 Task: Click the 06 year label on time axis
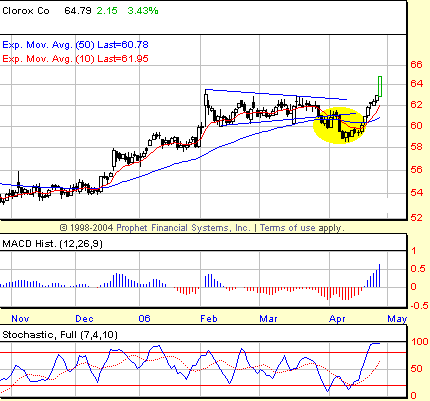click(144, 319)
